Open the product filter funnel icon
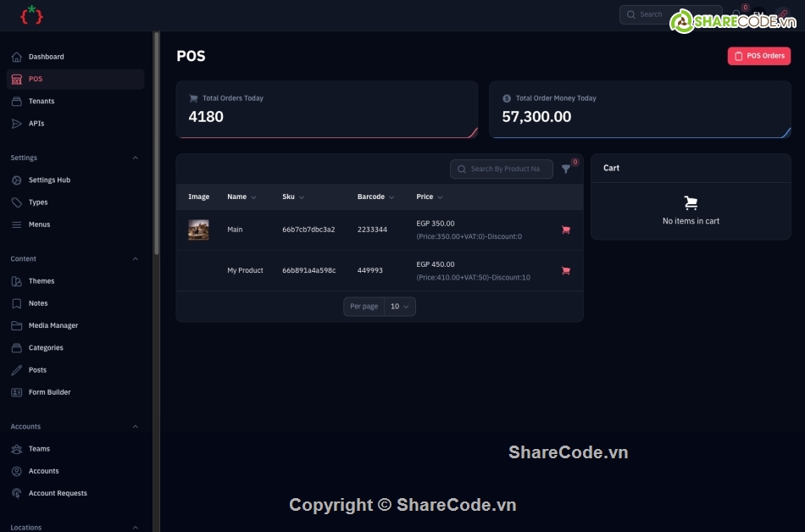The image size is (805, 532). pos(566,169)
